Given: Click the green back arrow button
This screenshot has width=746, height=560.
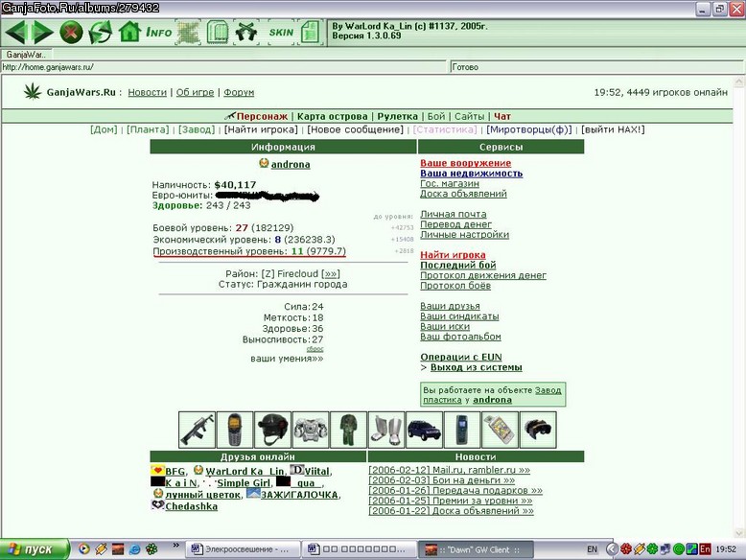Looking at the screenshot, I should click(15, 33).
